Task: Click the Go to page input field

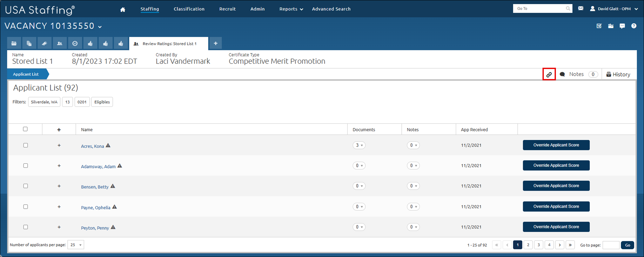Action: 611,245
